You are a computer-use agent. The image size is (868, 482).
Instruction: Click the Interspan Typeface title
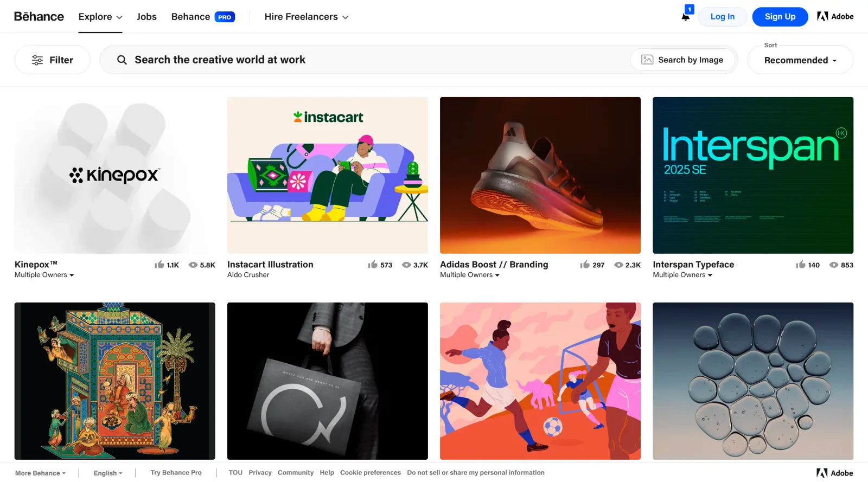(x=693, y=265)
